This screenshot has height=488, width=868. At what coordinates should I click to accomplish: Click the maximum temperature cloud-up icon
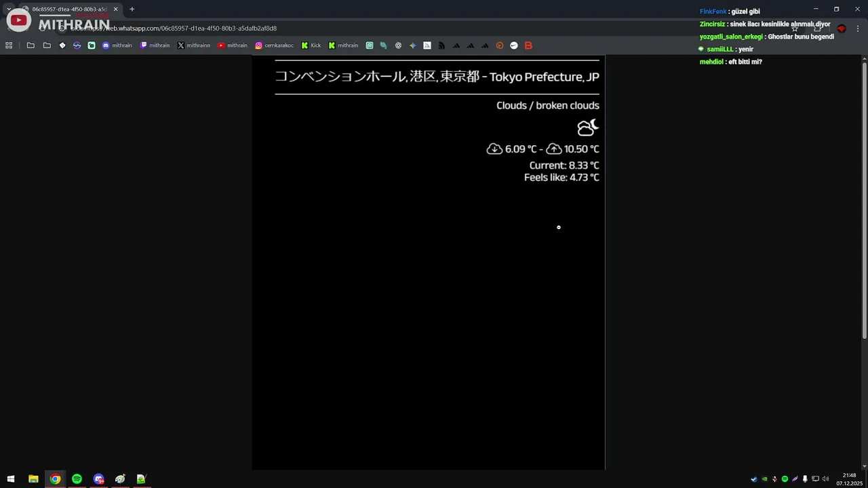(x=554, y=149)
